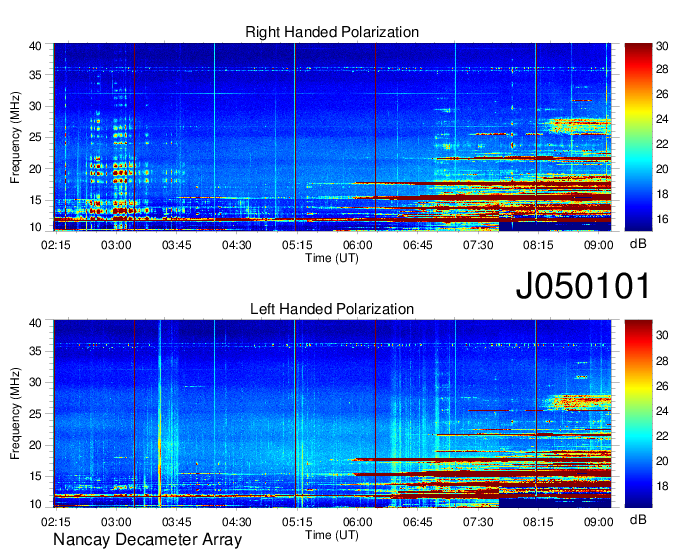This screenshot has height=552, width=680.
Task: Click the "18" dB tick on lower colorbar
Action: tap(662, 486)
